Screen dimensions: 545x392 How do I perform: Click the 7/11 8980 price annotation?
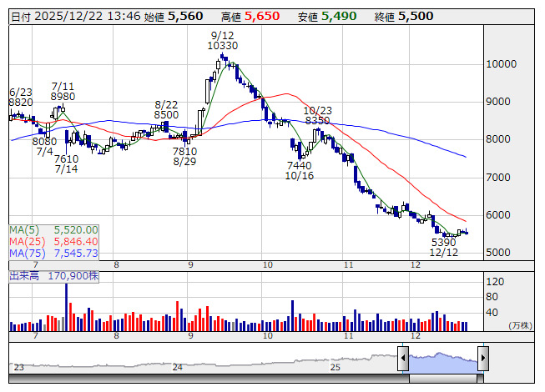coord(63,91)
